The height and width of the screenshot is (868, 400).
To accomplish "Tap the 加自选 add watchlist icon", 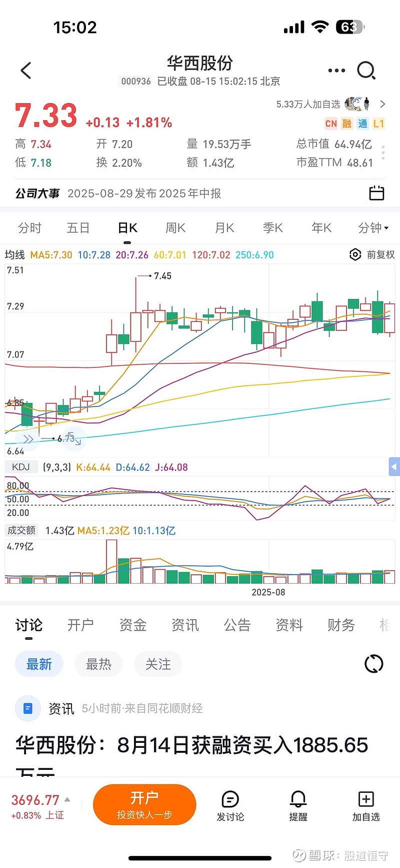I will tap(366, 799).
